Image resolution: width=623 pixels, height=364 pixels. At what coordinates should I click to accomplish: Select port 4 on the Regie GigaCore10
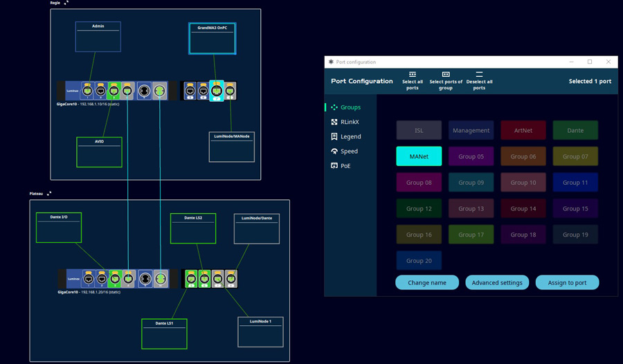[127, 91]
